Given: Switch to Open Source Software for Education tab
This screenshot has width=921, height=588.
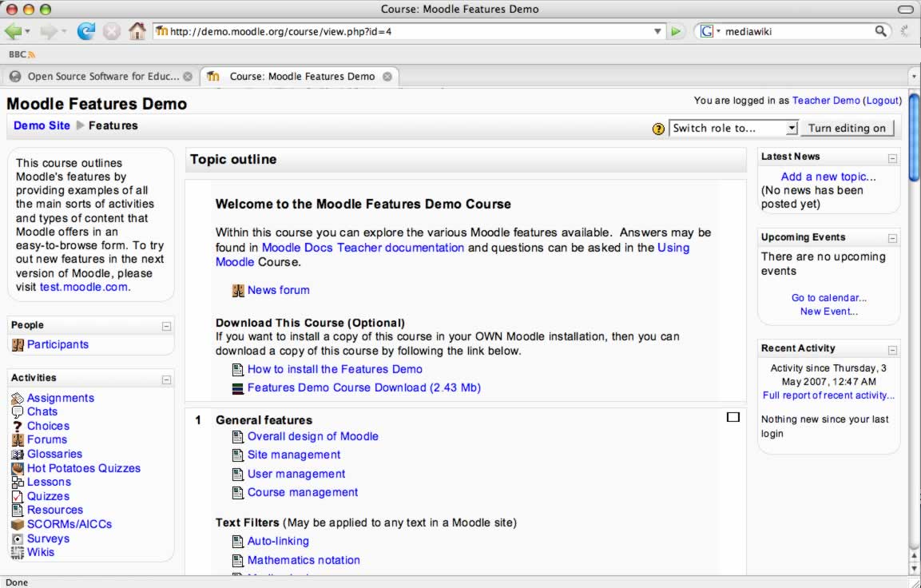Looking at the screenshot, I should 101,77.
